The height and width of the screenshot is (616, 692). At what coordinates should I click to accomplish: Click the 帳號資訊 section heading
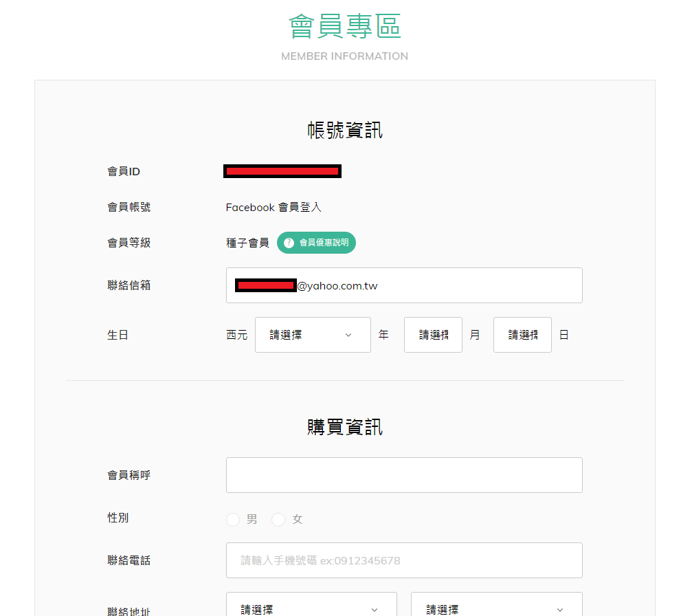pyautogui.click(x=345, y=130)
